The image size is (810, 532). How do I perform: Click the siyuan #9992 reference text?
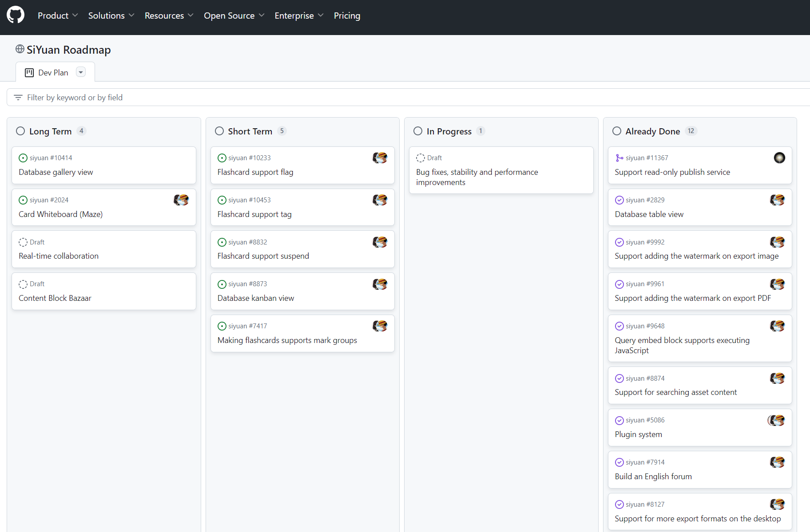[645, 242]
